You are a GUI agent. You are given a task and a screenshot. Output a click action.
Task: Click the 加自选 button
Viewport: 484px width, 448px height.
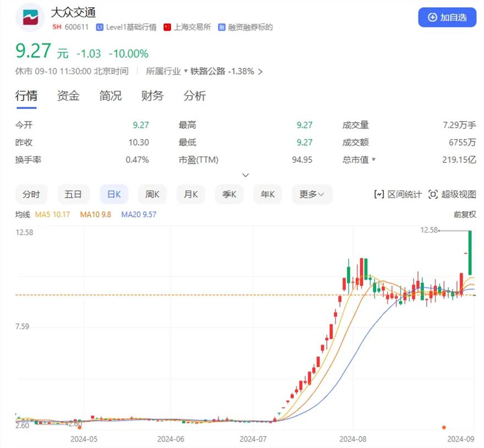click(x=447, y=17)
